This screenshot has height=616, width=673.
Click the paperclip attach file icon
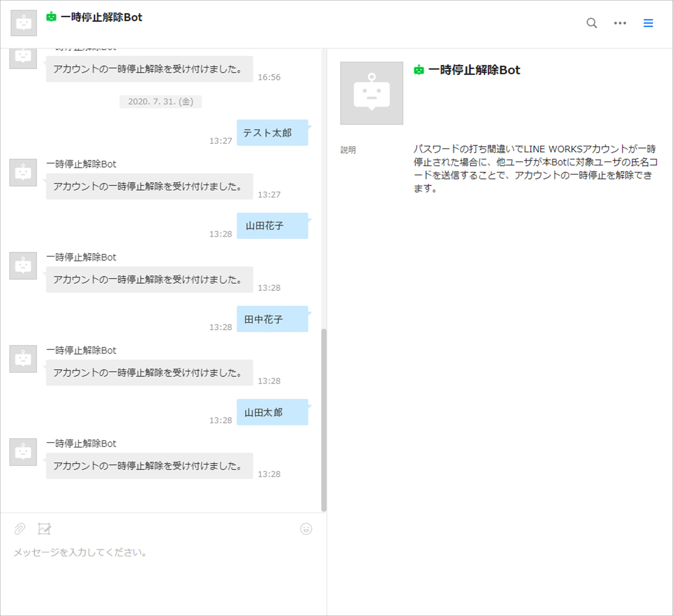point(19,529)
